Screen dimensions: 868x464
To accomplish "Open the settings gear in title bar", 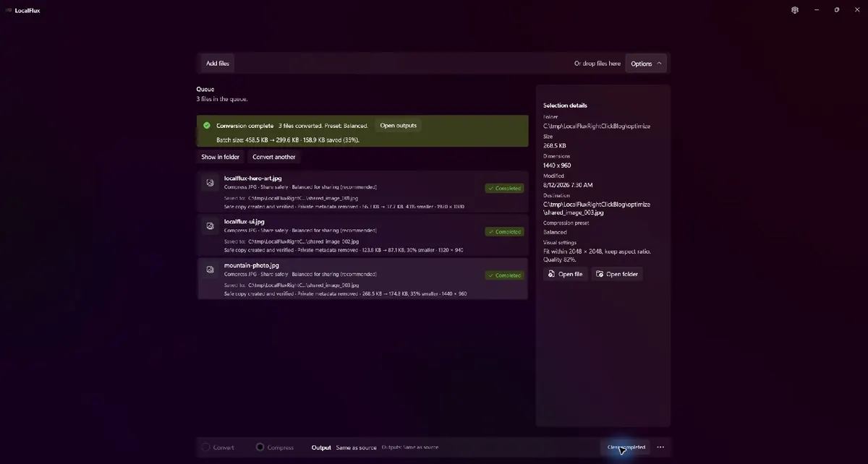I will click(795, 10).
